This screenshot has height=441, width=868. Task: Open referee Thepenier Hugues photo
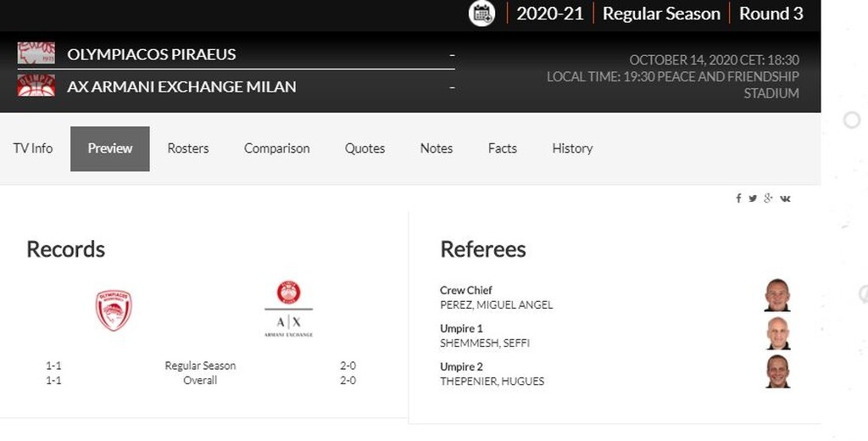(x=778, y=371)
